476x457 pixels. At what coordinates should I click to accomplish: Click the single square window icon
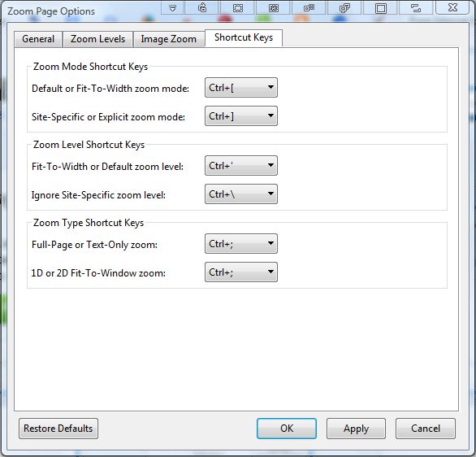(381, 7)
